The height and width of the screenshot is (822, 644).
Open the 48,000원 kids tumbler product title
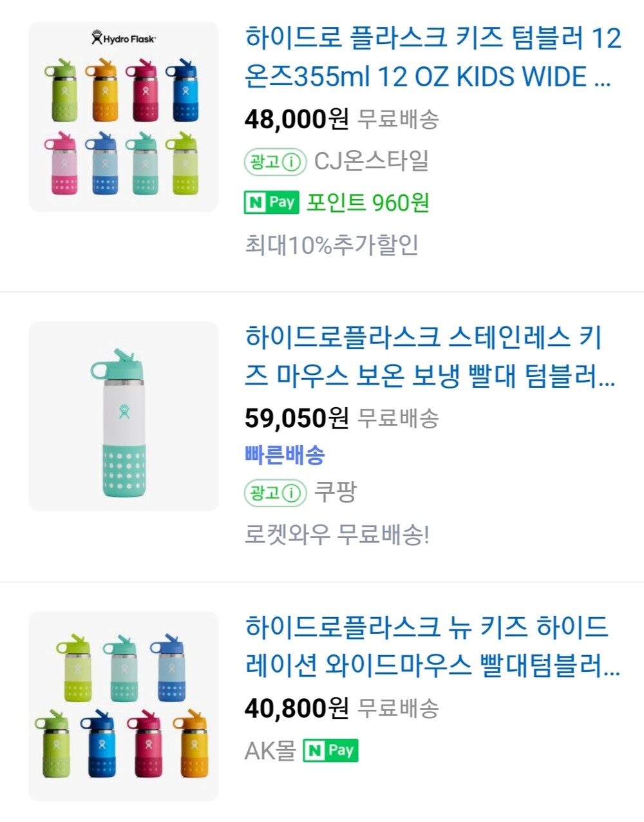(x=432, y=57)
